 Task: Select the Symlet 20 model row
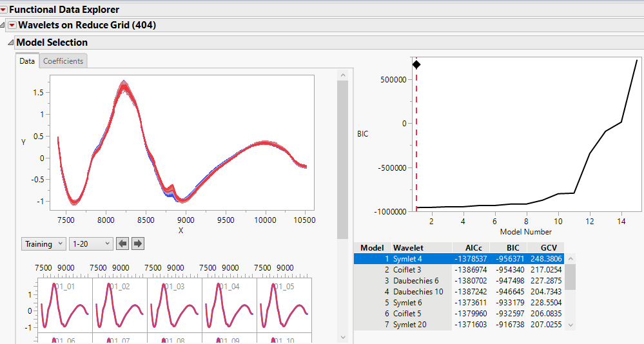[458, 324]
